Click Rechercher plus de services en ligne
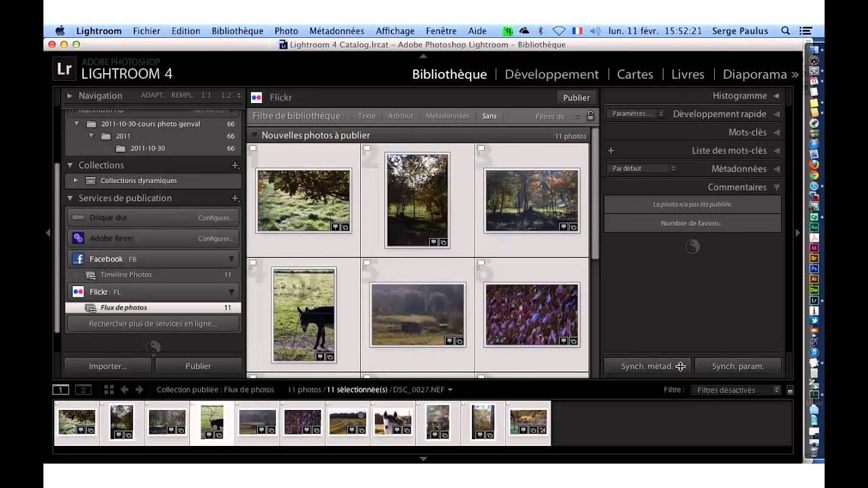 point(153,324)
